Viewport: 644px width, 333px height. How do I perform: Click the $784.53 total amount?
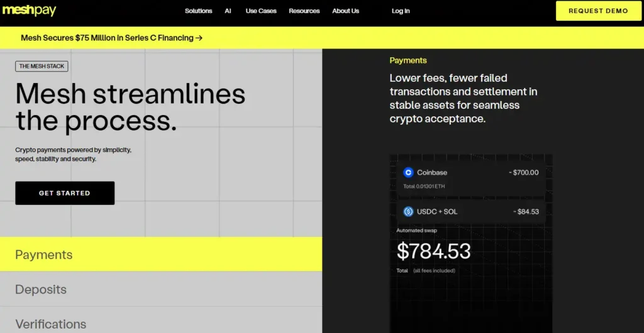(433, 251)
